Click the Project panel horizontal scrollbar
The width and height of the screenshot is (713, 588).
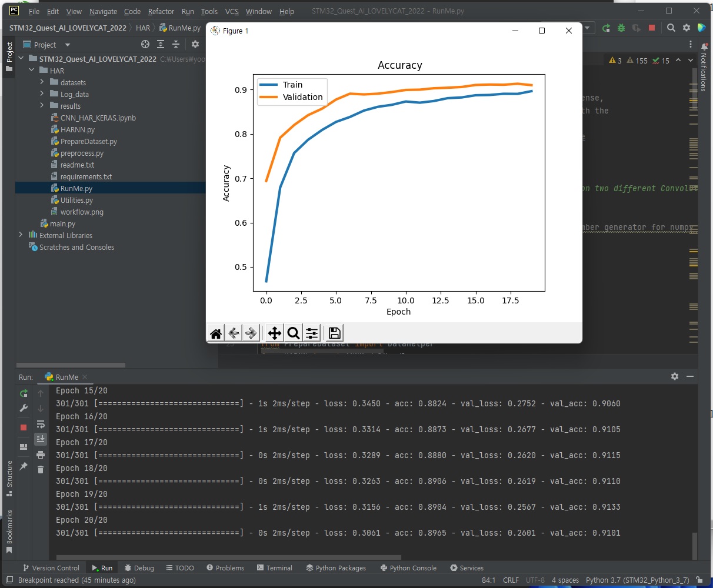tap(71, 365)
